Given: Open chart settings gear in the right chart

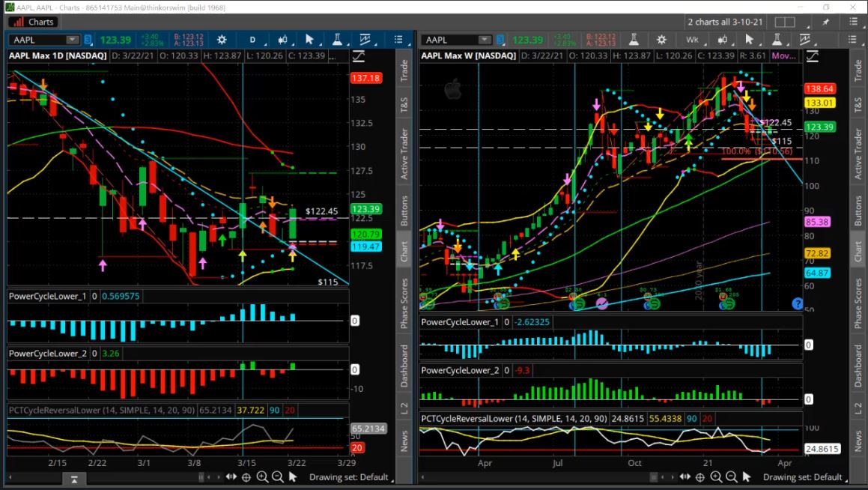Looking at the screenshot, I should point(661,40).
